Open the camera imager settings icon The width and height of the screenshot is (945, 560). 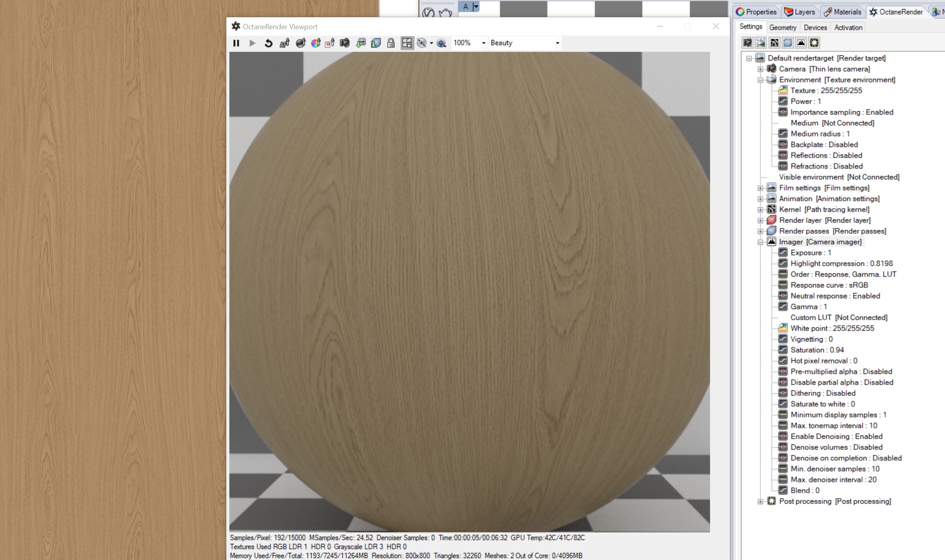tap(801, 43)
